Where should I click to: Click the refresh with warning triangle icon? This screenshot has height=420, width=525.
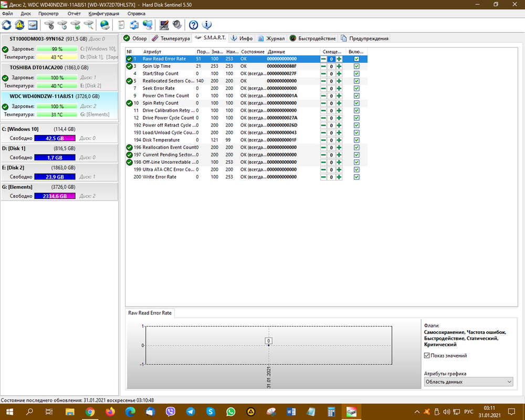[x=19, y=25]
